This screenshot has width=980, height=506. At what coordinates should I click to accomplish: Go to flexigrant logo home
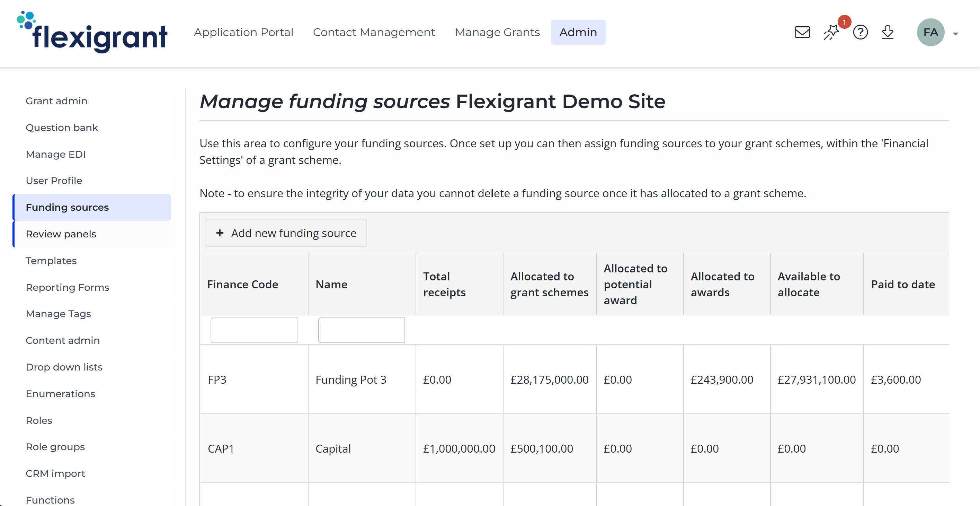(92, 32)
